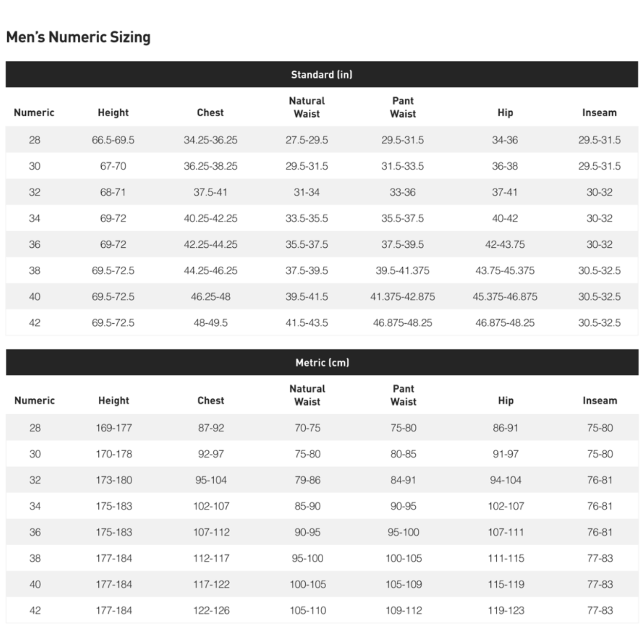Image resolution: width=644 pixels, height=644 pixels.
Task: Click the Numeric header in Metric table
Action: pyautogui.click(x=35, y=401)
